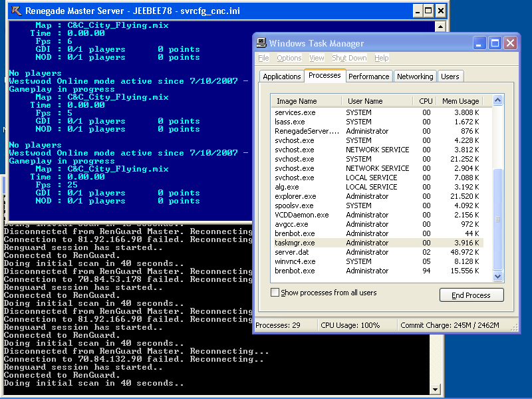
Task: Sort processes by Image Name column
Action: pyautogui.click(x=297, y=101)
